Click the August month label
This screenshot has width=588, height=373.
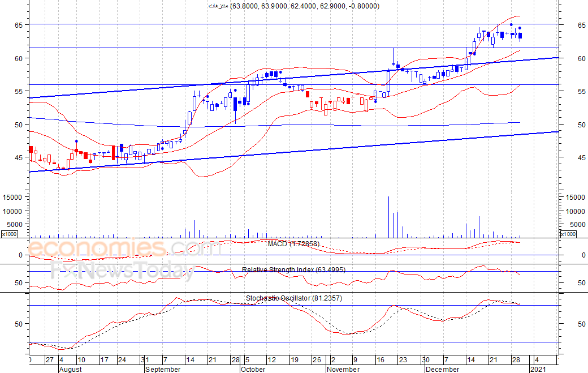click(70, 369)
